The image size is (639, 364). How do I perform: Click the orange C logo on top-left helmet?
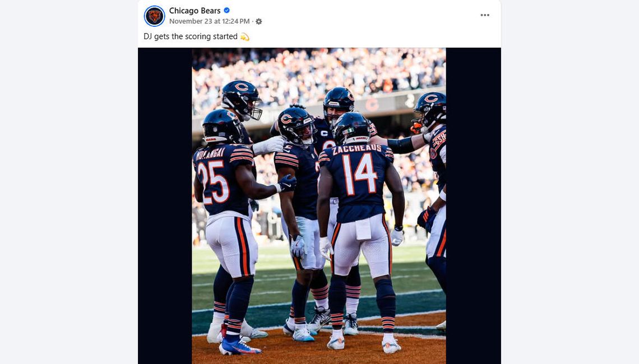[x=241, y=86]
